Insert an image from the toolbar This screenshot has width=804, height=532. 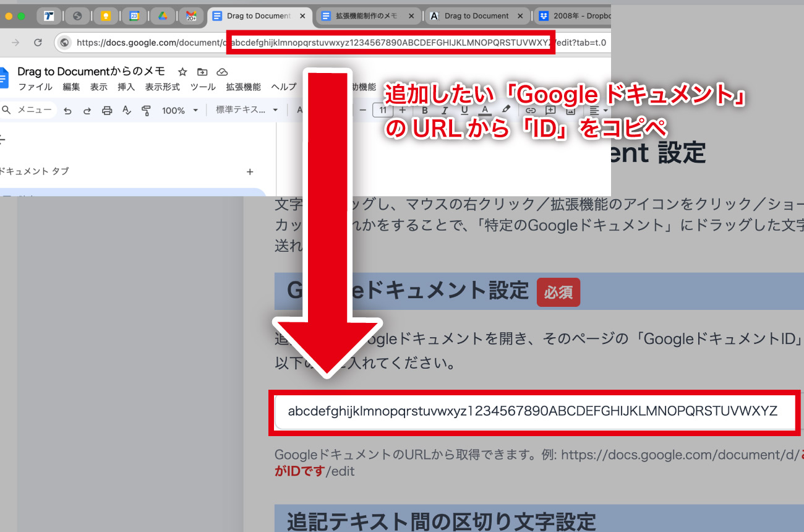pos(570,110)
